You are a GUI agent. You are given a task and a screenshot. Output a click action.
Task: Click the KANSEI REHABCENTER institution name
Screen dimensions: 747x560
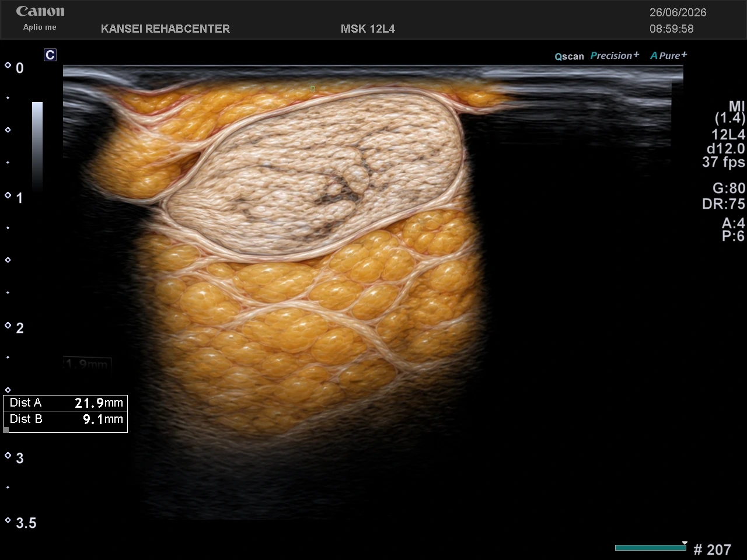point(165,29)
